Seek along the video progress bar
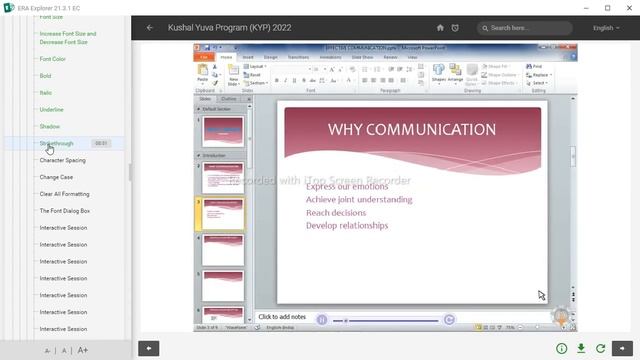640x360 pixels. pos(385,321)
